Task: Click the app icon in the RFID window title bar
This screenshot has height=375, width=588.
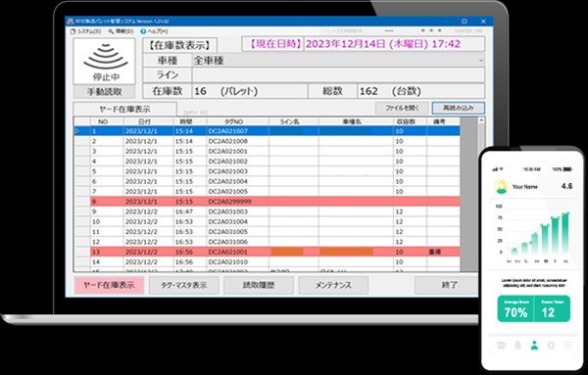Action: pyautogui.click(x=71, y=22)
